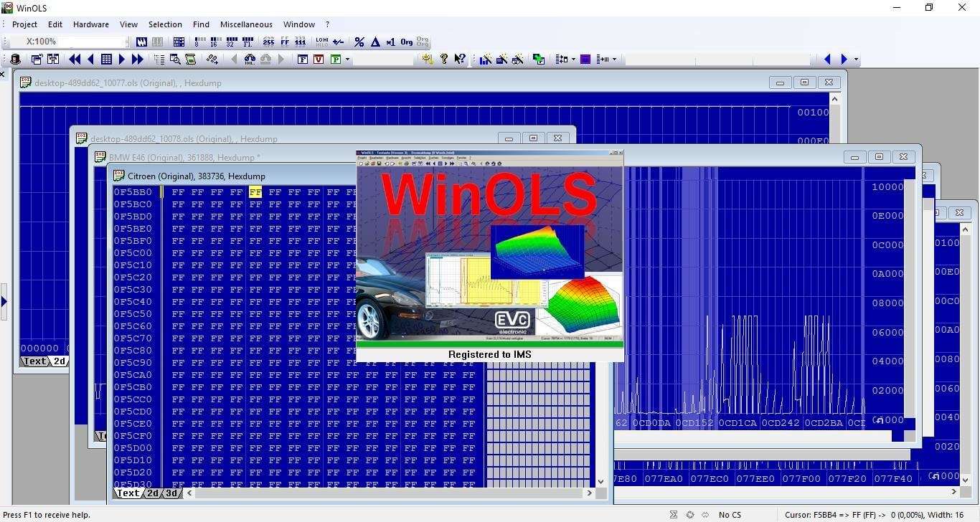Screen dimensions: 980x522
Task: Go to next map with single right arrow
Action: 121,60
